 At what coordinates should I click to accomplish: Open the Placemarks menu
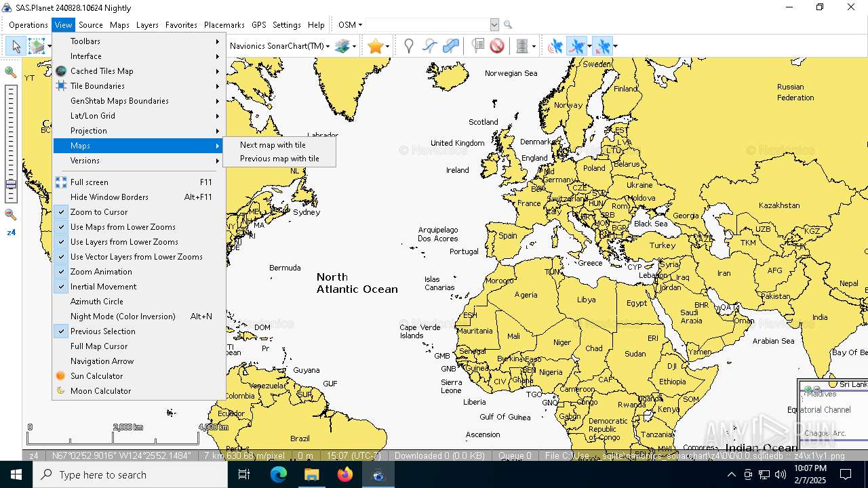[224, 25]
